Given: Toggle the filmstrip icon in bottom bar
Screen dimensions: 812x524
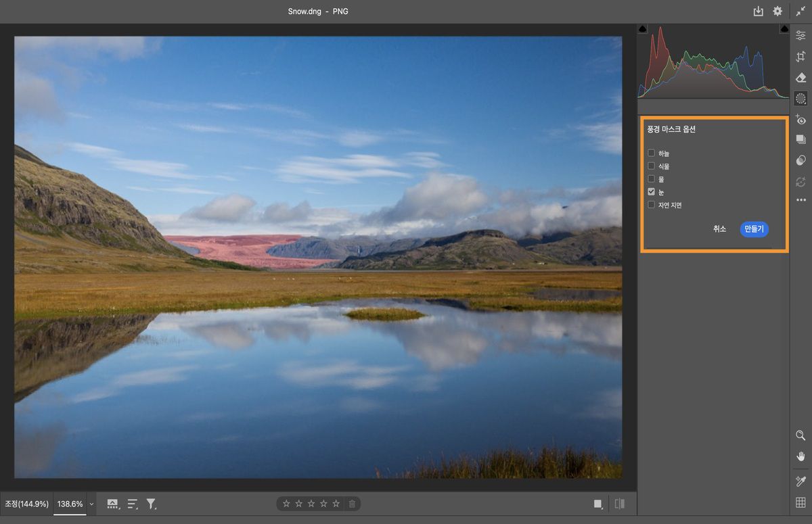Looking at the screenshot, I should coord(113,504).
